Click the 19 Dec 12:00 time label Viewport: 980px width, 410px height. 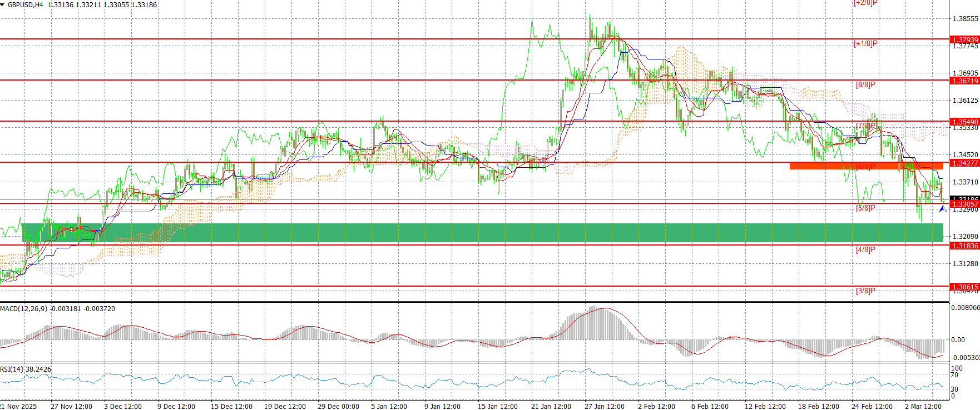pos(285,406)
